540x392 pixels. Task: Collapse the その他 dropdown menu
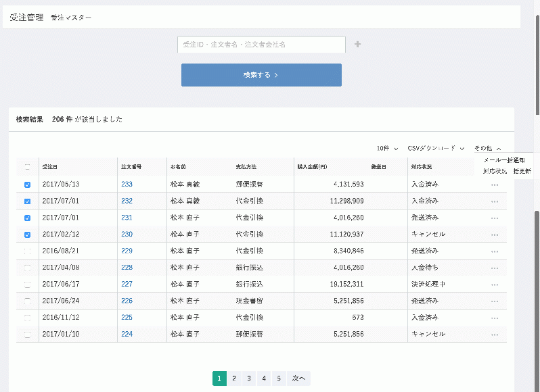(x=487, y=148)
